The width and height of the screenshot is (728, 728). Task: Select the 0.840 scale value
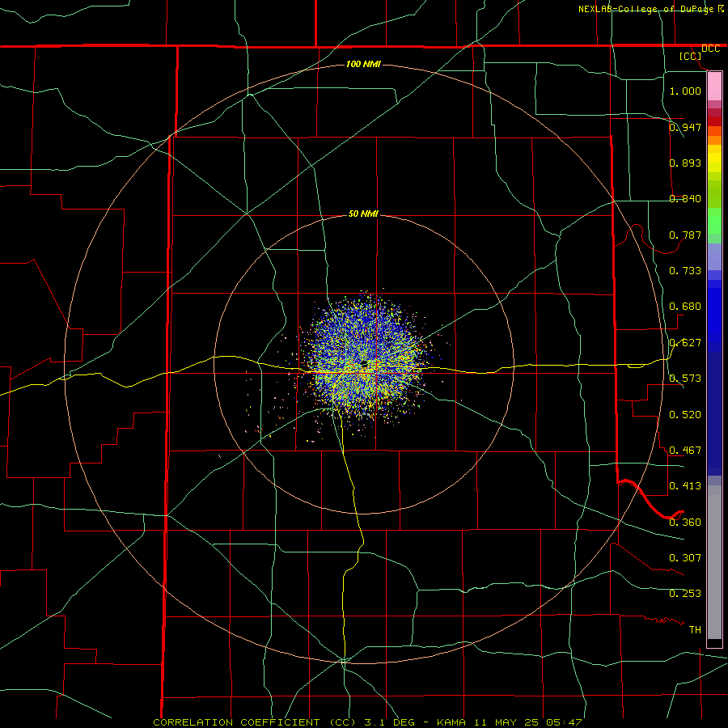(685, 198)
